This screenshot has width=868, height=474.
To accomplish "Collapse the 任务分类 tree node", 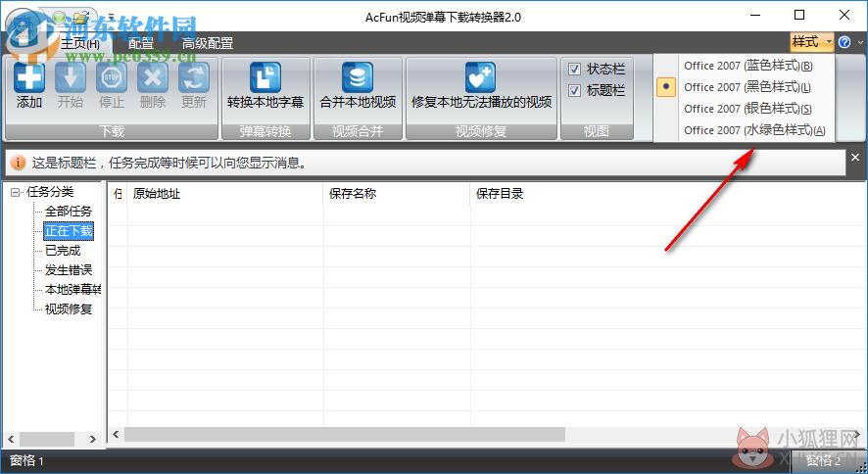I will coord(16,193).
